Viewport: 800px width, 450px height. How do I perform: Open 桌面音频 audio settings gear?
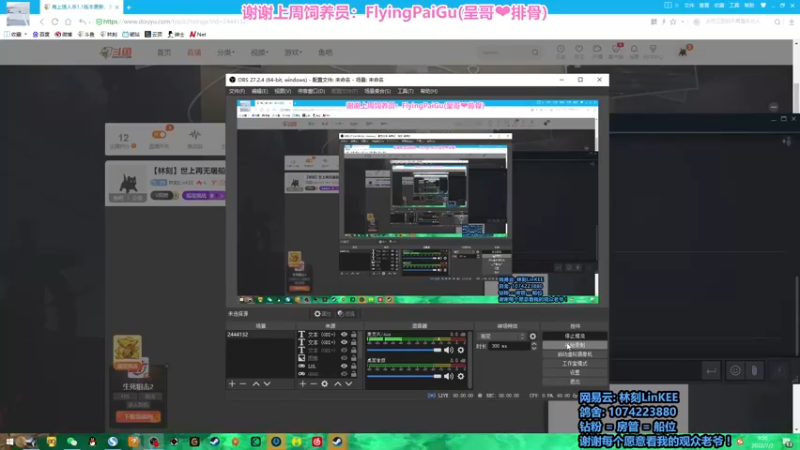(x=461, y=376)
